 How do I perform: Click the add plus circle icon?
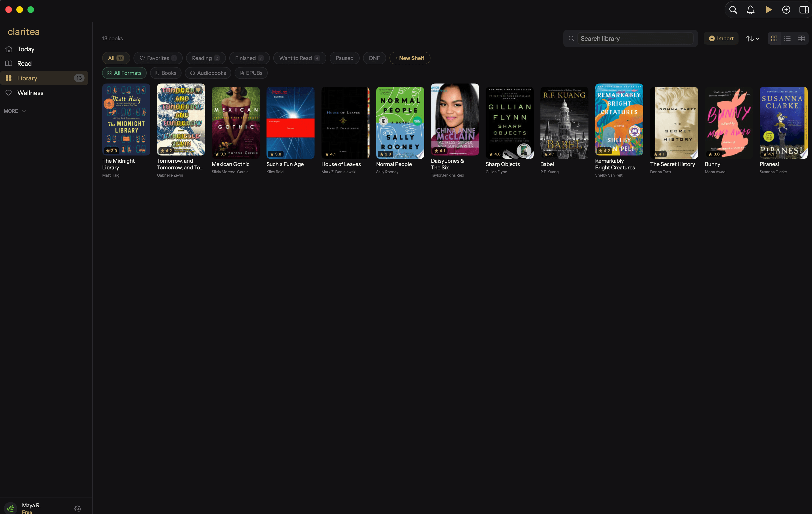pos(786,10)
